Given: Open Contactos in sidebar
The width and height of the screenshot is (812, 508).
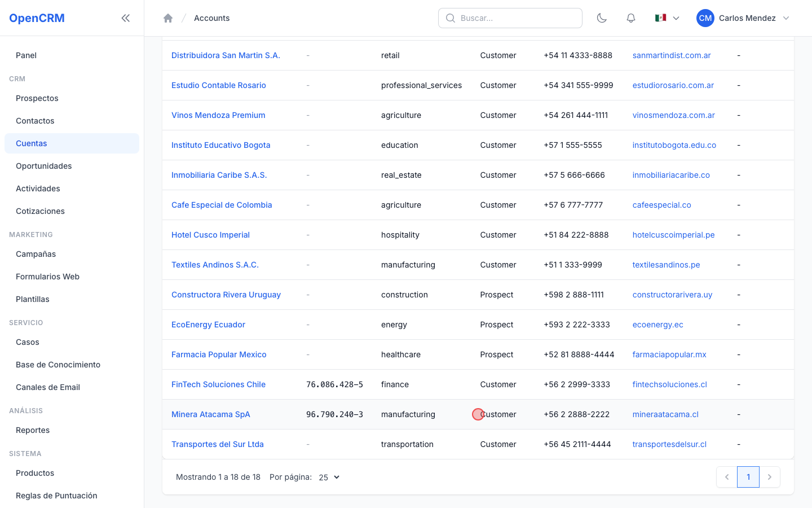Looking at the screenshot, I should click(x=72, y=121).
